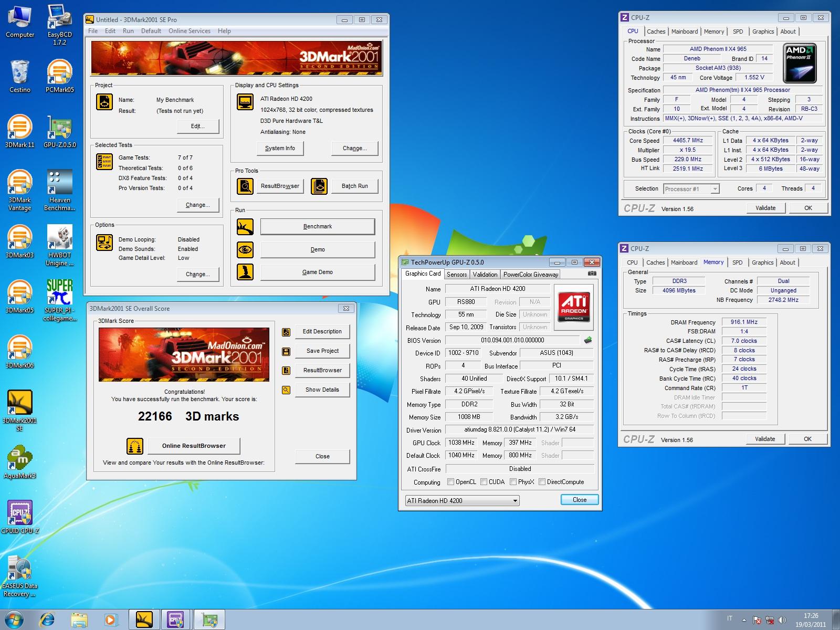840x630 pixels.
Task: Open EASEUS Data Recovery desktop shortcut
Action: coord(20,576)
